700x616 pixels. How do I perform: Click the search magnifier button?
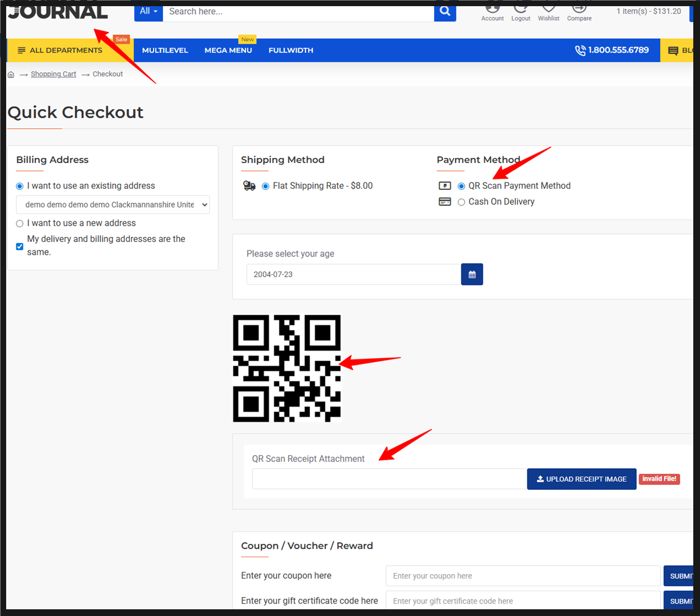(445, 12)
